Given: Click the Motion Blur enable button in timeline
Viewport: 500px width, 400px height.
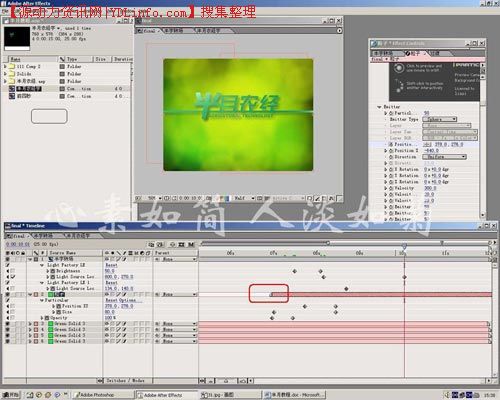Looking at the screenshot, I should point(191,245).
